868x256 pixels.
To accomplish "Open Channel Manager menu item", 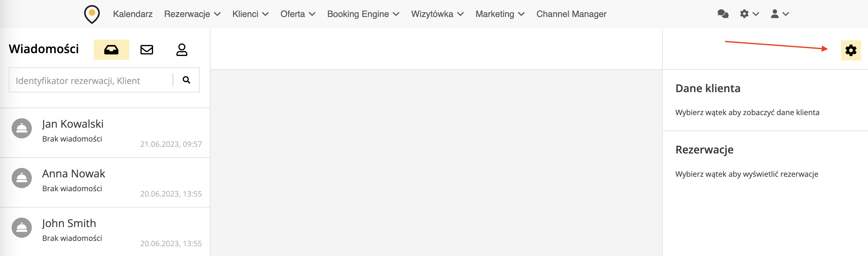I will 571,14.
